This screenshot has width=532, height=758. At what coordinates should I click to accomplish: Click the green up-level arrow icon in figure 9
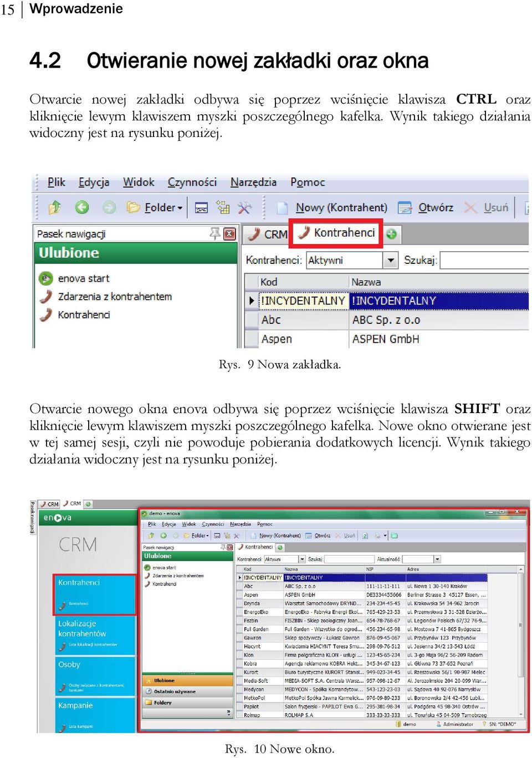pyautogui.click(x=54, y=207)
